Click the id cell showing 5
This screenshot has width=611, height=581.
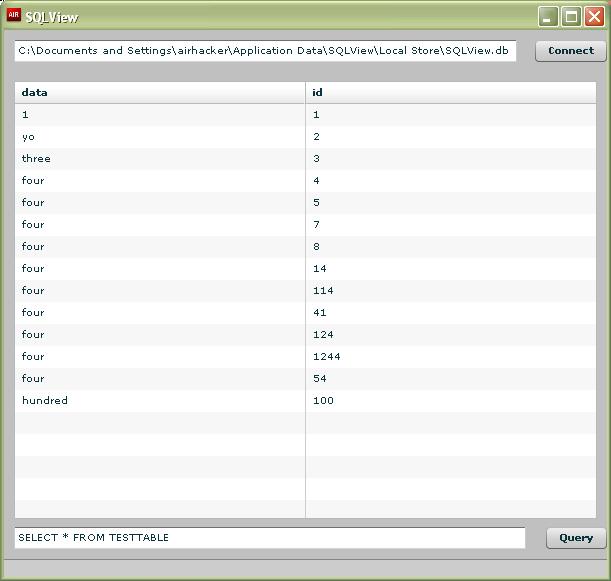(451, 203)
